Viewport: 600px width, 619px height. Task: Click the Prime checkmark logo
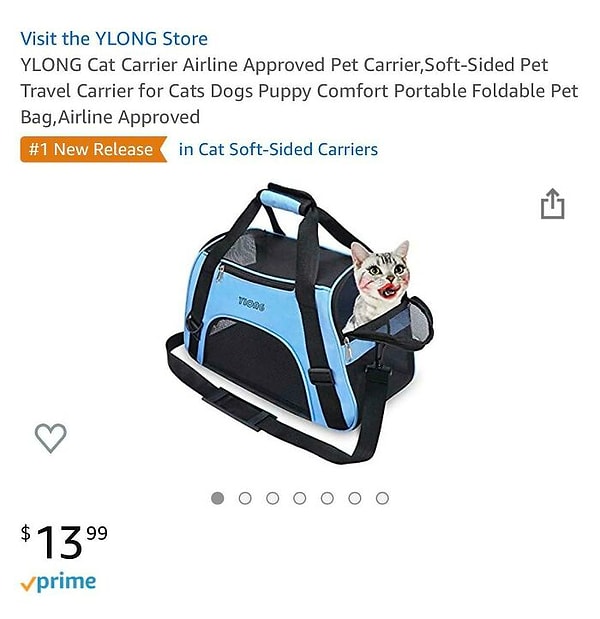[58, 582]
